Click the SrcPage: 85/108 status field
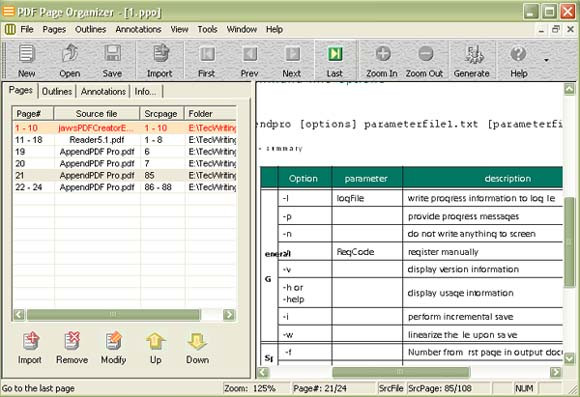 tap(448, 388)
